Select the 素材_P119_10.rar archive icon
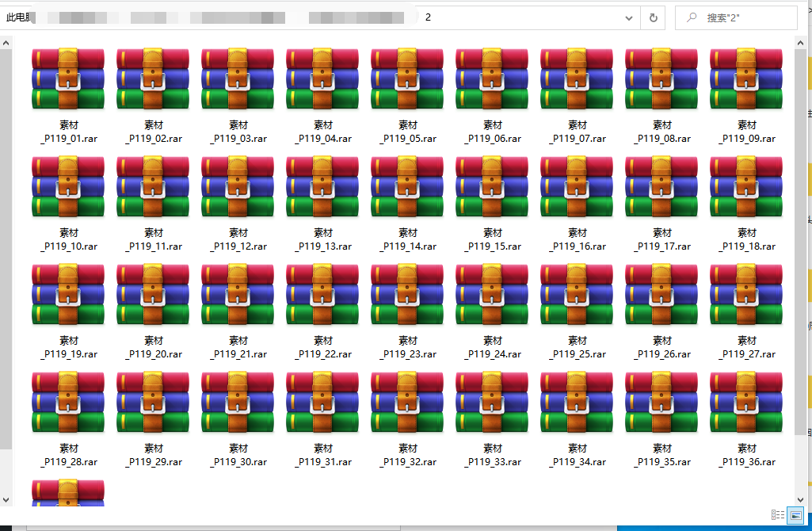 click(x=68, y=186)
